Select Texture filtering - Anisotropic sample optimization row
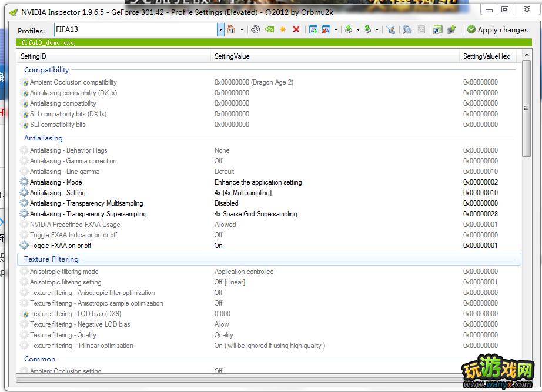Screen dimensions: 542x392 [x=269, y=303]
